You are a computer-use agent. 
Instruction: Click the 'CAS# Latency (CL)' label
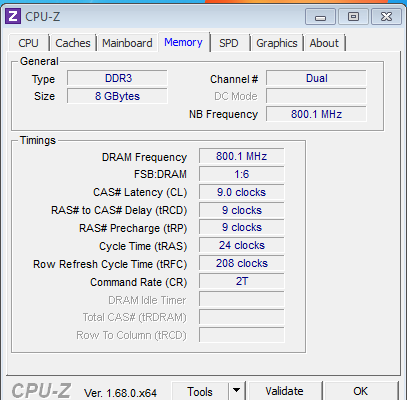[140, 193]
